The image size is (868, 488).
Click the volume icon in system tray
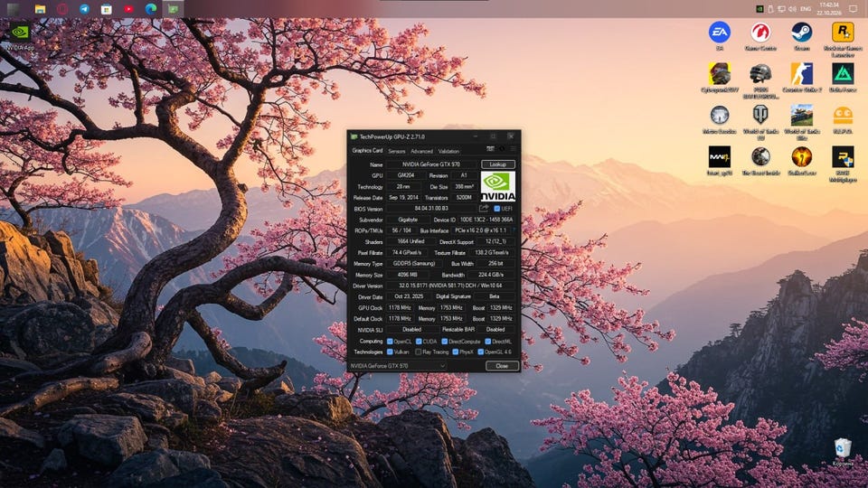point(792,9)
